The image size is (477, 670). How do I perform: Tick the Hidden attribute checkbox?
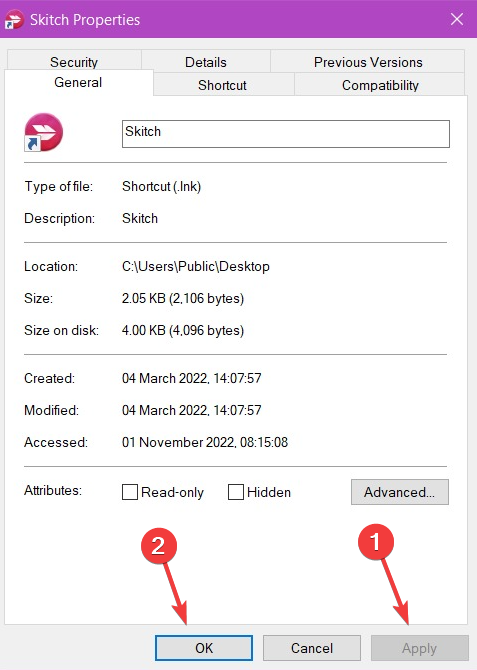[x=236, y=492]
